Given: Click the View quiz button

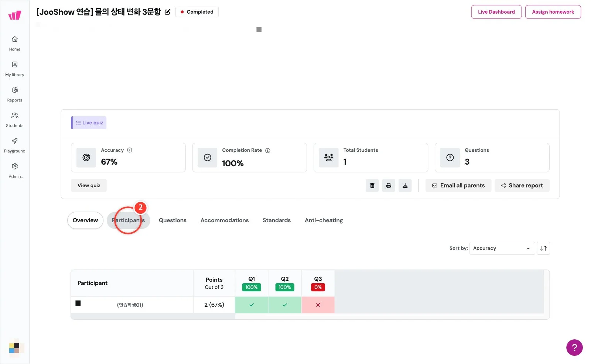Looking at the screenshot, I should coord(89,185).
